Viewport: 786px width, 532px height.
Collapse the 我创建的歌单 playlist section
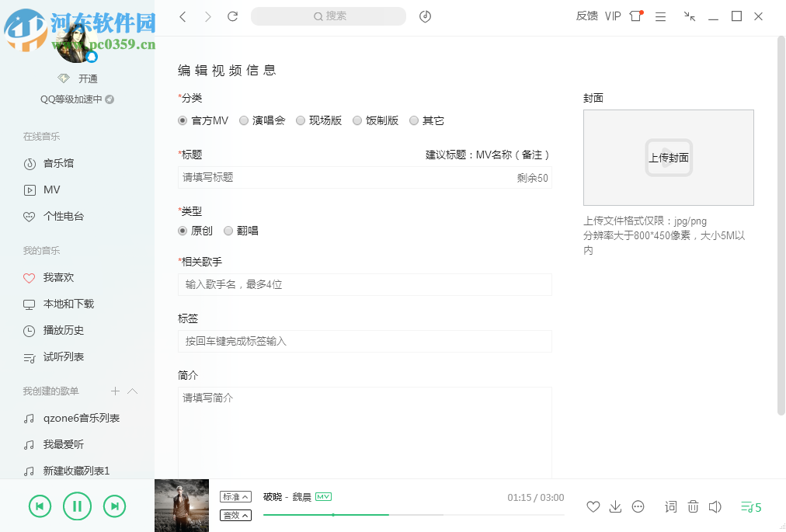pos(132,391)
